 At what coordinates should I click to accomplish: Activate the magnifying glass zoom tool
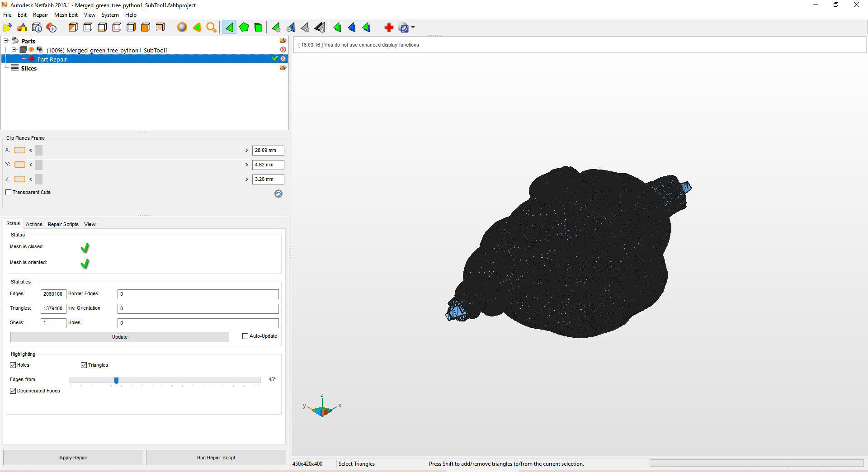coord(211,28)
